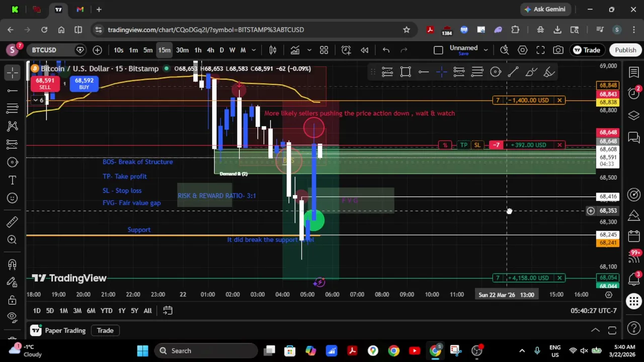644x362 pixels.
Task: Switch to the 1m interval
Action: (133, 50)
